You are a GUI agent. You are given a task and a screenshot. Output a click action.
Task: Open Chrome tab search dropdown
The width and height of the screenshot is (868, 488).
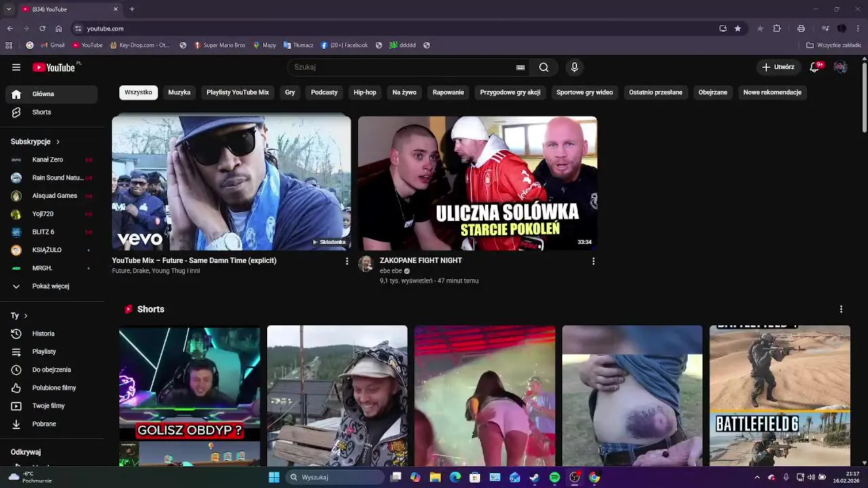[9, 9]
